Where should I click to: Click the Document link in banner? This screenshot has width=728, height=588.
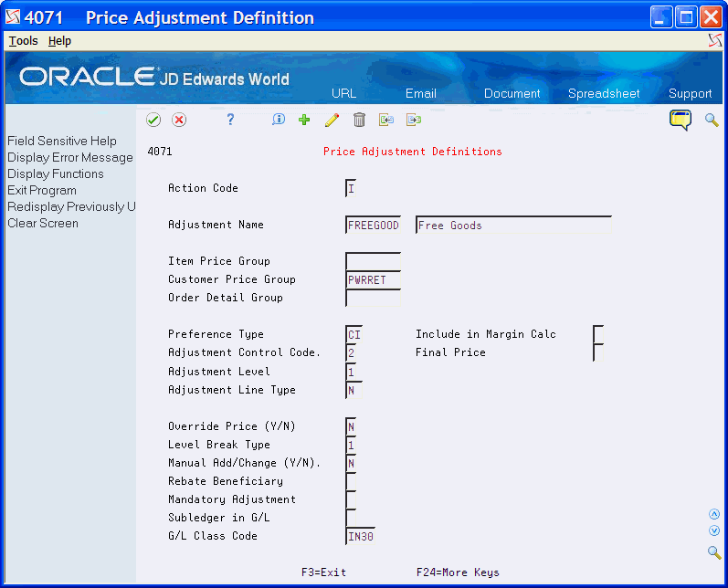tap(512, 93)
